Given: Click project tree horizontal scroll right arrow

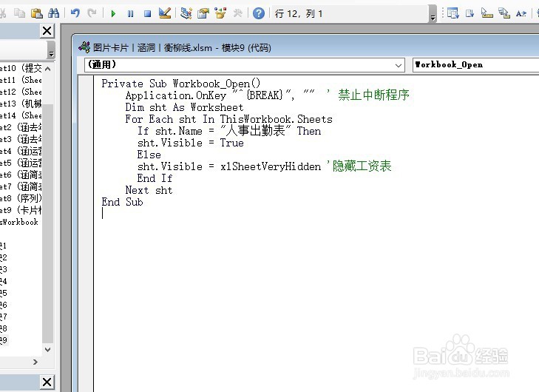Looking at the screenshot, I should click(x=35, y=362).
